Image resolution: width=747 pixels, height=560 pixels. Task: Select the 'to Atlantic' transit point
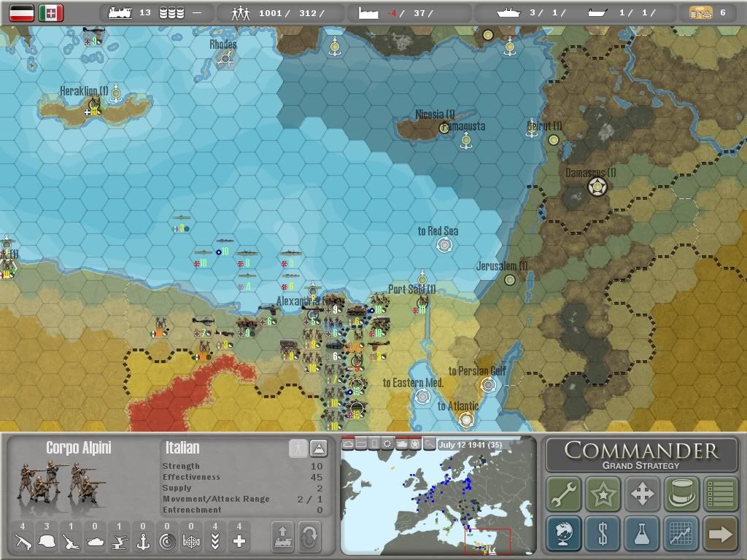click(x=466, y=419)
